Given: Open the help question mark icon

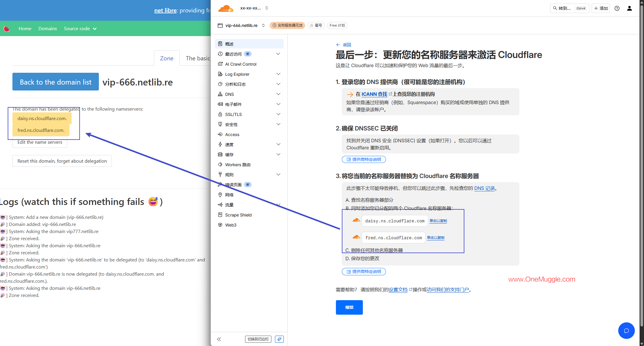Looking at the screenshot, I should [x=617, y=8].
